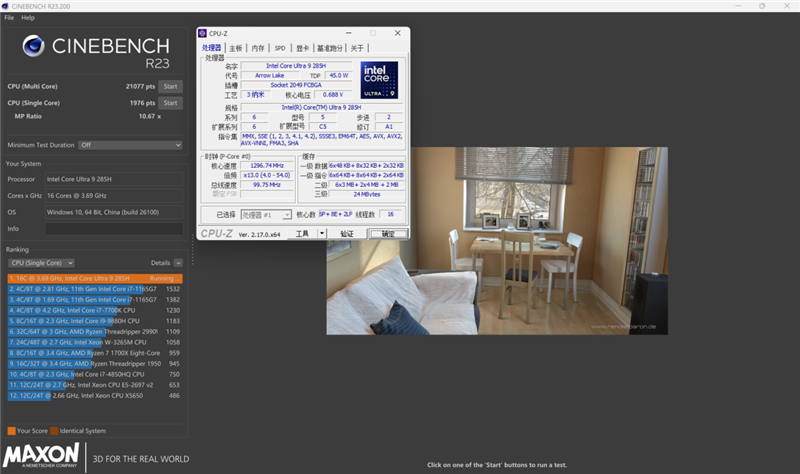Select ranking row AMD Ryzen 7 1700X

[x=95, y=353]
